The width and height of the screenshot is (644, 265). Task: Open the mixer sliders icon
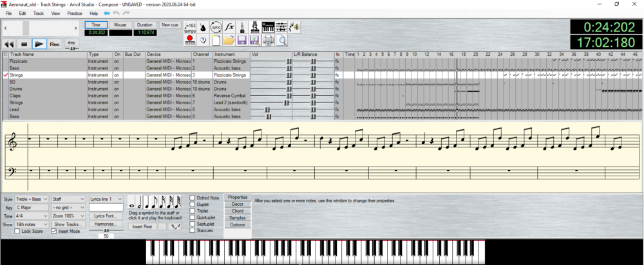[x=281, y=28]
